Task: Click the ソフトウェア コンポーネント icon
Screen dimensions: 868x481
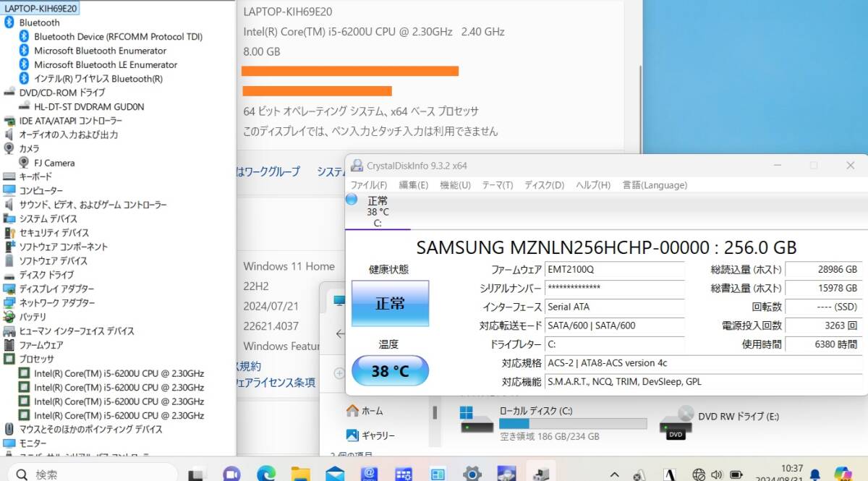Action: tap(9, 247)
